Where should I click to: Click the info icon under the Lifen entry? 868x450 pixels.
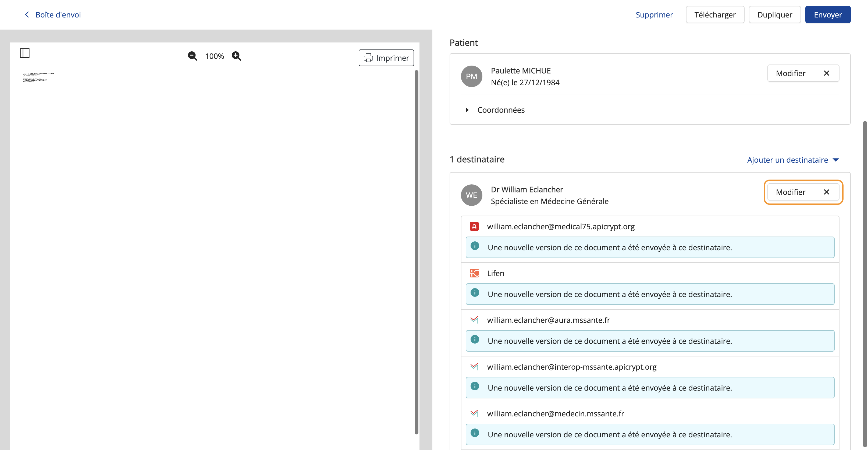475,292
